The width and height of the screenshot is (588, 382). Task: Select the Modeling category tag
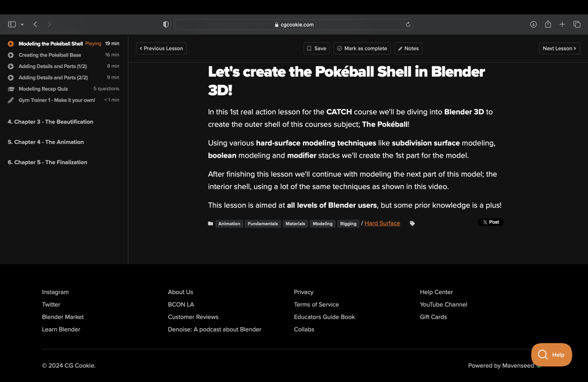tap(322, 223)
